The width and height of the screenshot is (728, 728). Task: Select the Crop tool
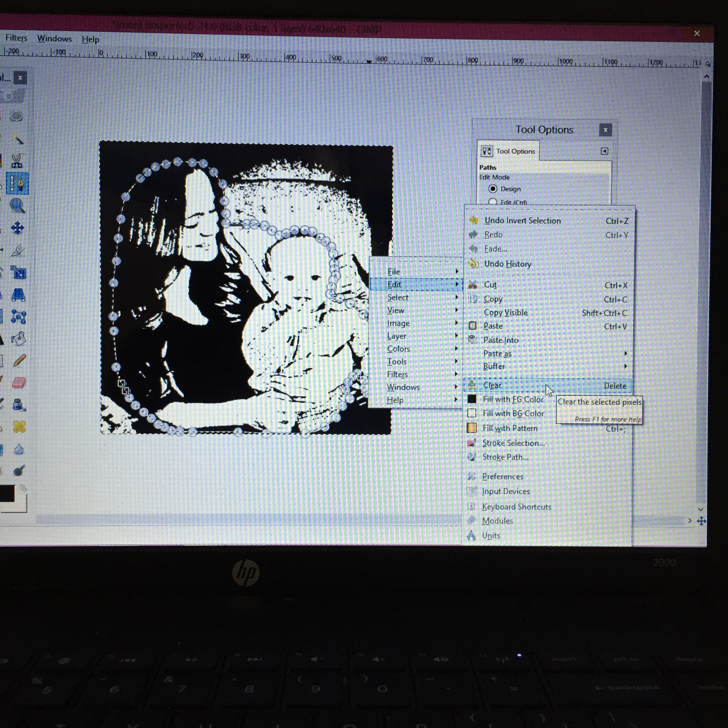pyautogui.click(x=18, y=250)
